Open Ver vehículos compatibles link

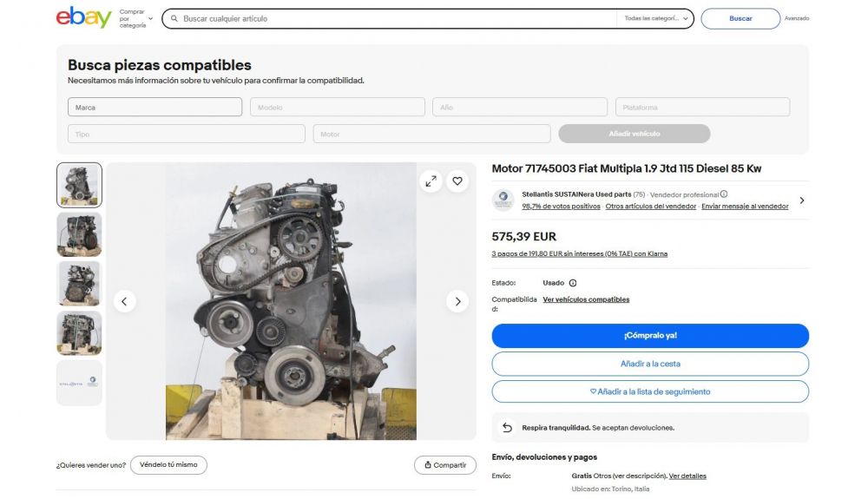point(586,299)
